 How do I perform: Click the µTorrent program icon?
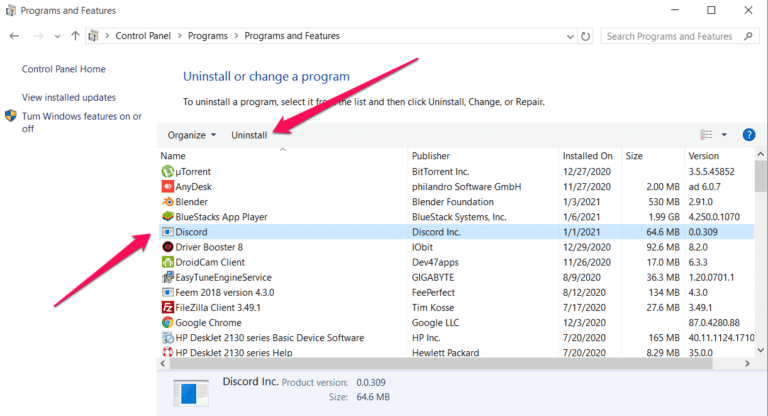(168, 171)
